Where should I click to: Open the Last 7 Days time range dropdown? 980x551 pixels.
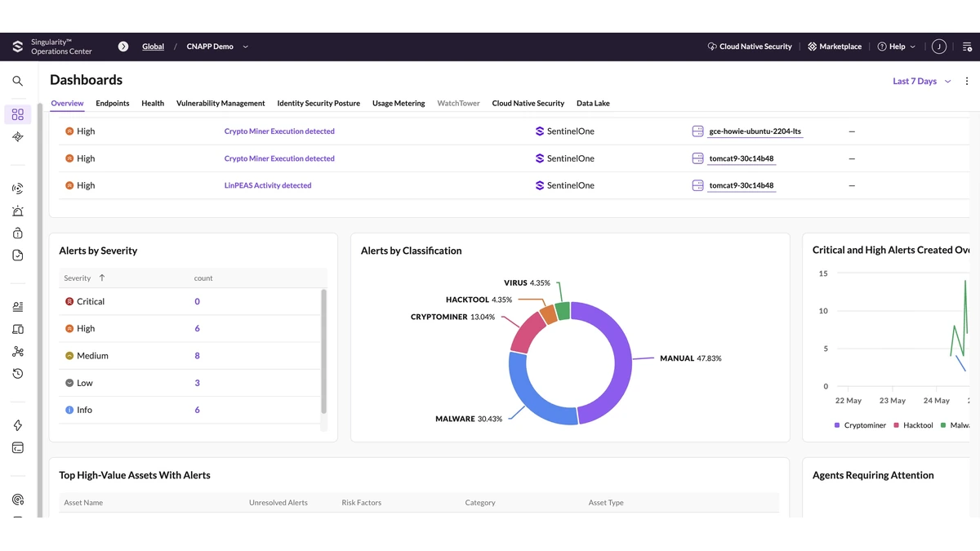pyautogui.click(x=922, y=82)
